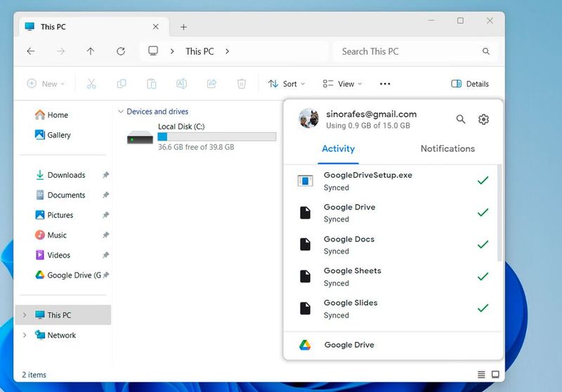The height and width of the screenshot is (392, 562).
Task: Click the Copy toolbar icon
Action: [122, 84]
